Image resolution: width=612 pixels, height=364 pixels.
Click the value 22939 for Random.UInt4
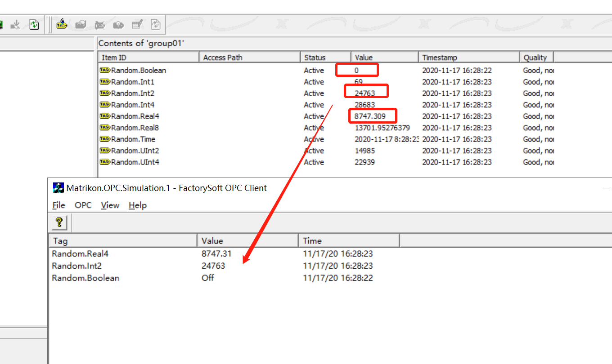365,162
